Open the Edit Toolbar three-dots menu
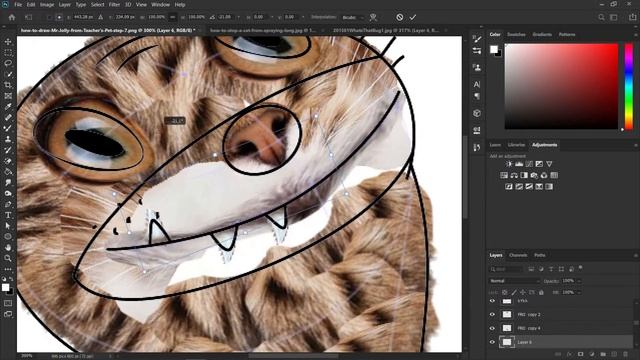 click(x=8, y=269)
